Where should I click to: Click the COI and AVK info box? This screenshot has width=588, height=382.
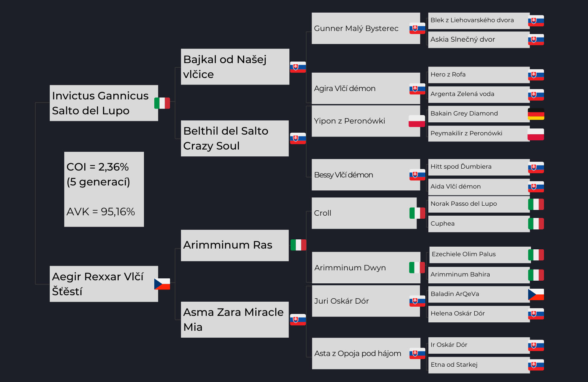coord(104,189)
